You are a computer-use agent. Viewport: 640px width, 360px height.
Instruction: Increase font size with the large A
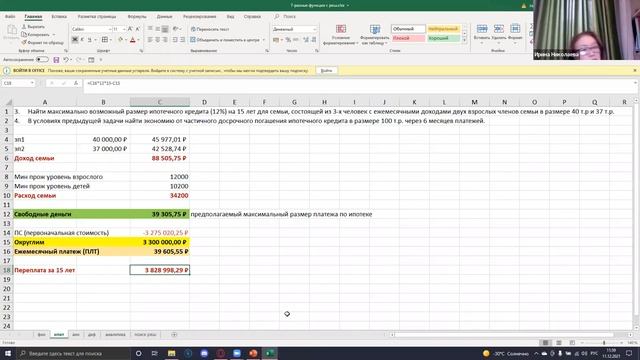pyautogui.click(x=130, y=29)
